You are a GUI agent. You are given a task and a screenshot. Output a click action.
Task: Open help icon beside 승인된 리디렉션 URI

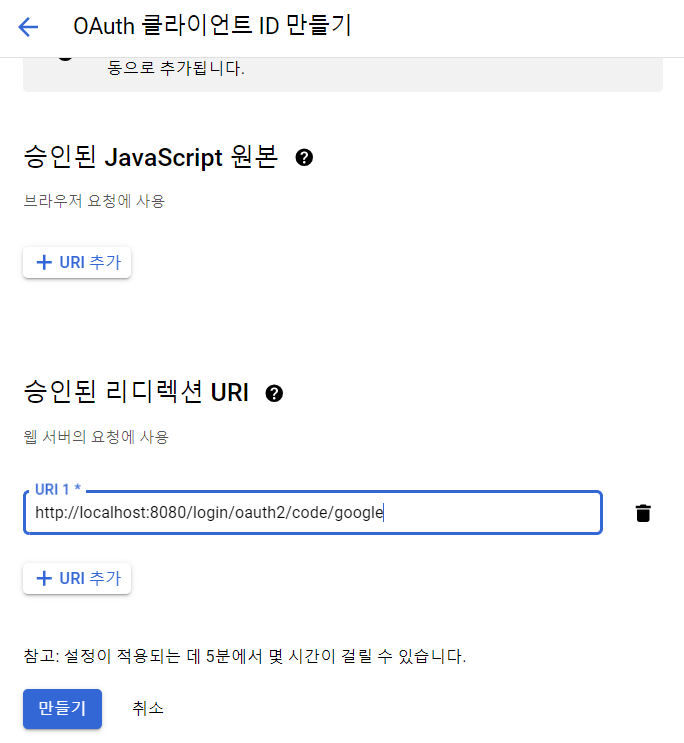(274, 393)
